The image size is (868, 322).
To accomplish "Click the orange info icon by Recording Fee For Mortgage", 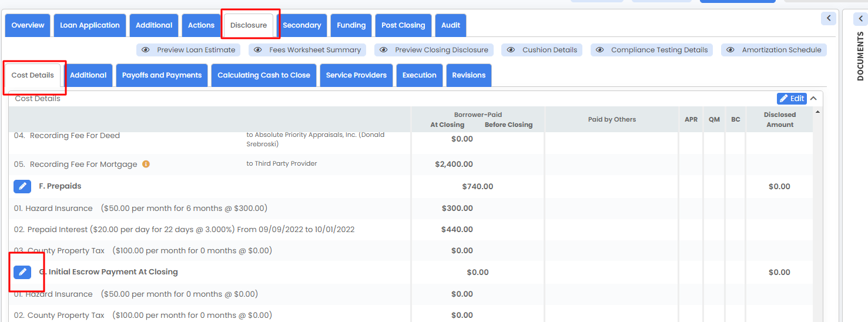I will click(146, 165).
